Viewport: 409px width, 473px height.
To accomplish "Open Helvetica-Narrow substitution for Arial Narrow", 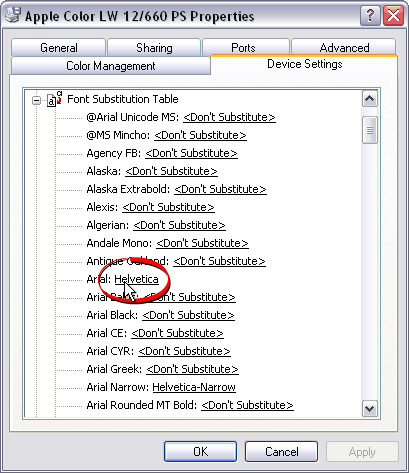I will click(x=194, y=387).
